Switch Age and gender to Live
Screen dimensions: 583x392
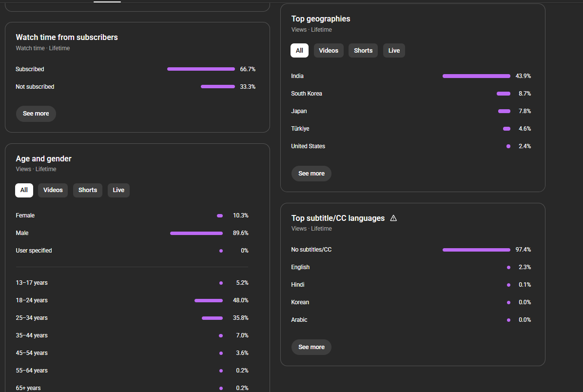pyautogui.click(x=118, y=190)
